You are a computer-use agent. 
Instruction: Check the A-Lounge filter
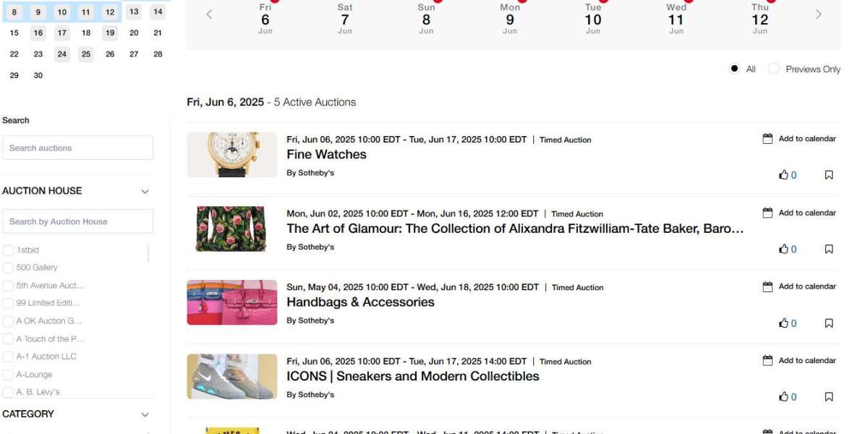8,375
